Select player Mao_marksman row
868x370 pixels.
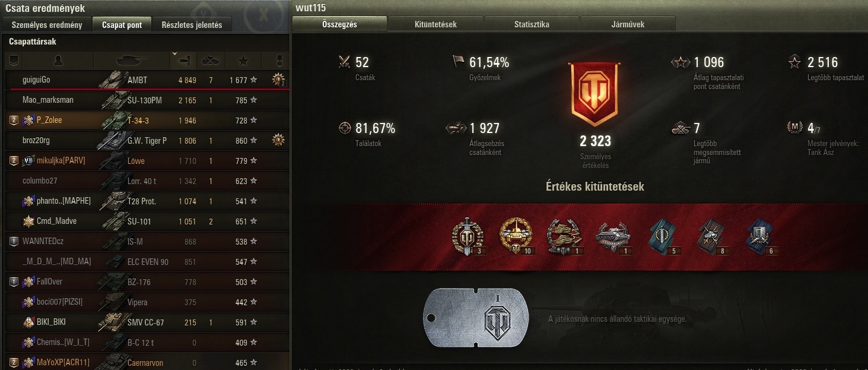click(x=147, y=100)
